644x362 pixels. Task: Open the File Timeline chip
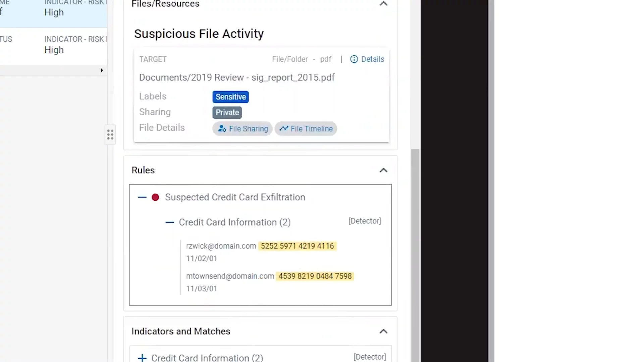point(306,129)
